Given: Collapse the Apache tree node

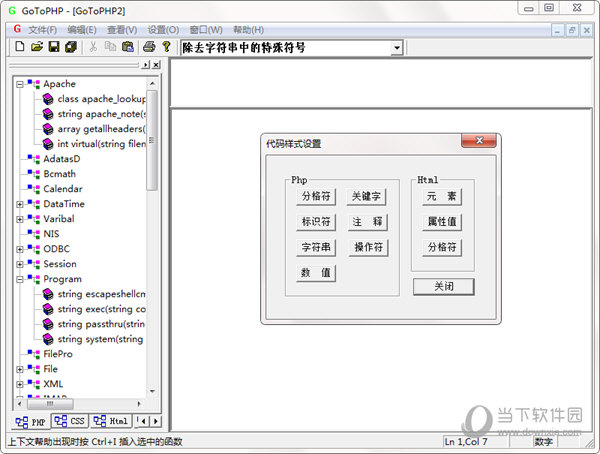Looking at the screenshot, I should click(x=20, y=84).
